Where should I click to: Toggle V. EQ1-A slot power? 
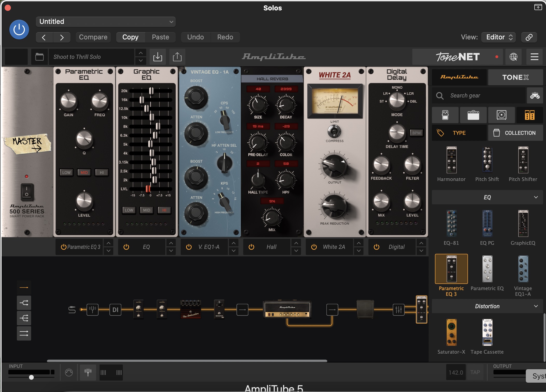coord(189,247)
